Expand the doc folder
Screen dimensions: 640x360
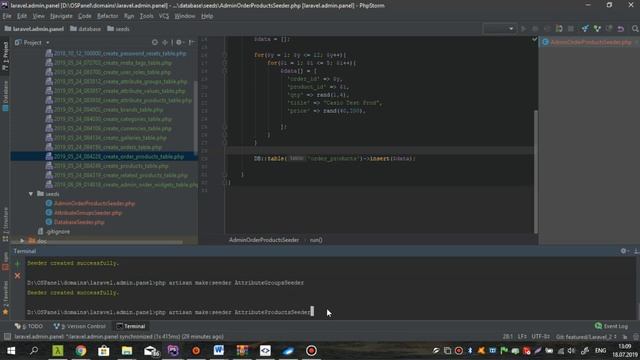(x=22, y=241)
